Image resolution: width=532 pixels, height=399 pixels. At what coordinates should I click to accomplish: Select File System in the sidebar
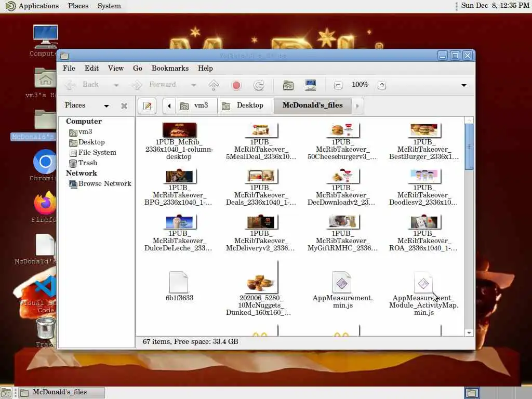tap(92, 153)
